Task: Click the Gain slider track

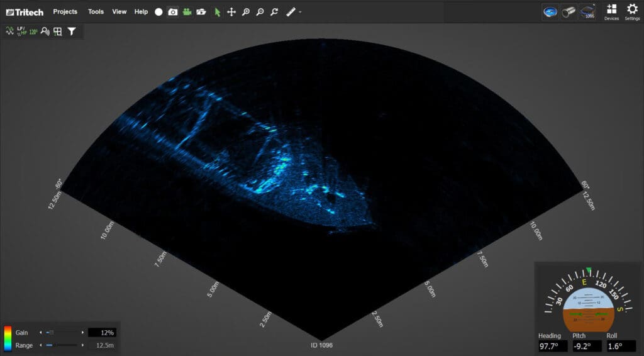Action: 63,332
